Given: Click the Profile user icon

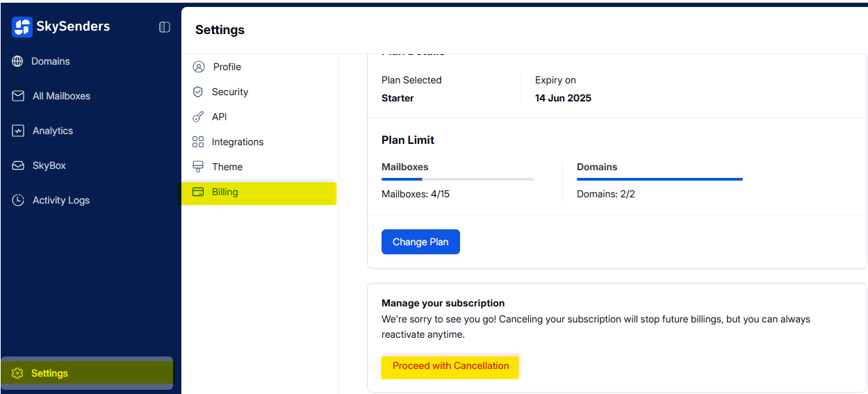Looking at the screenshot, I should (199, 67).
